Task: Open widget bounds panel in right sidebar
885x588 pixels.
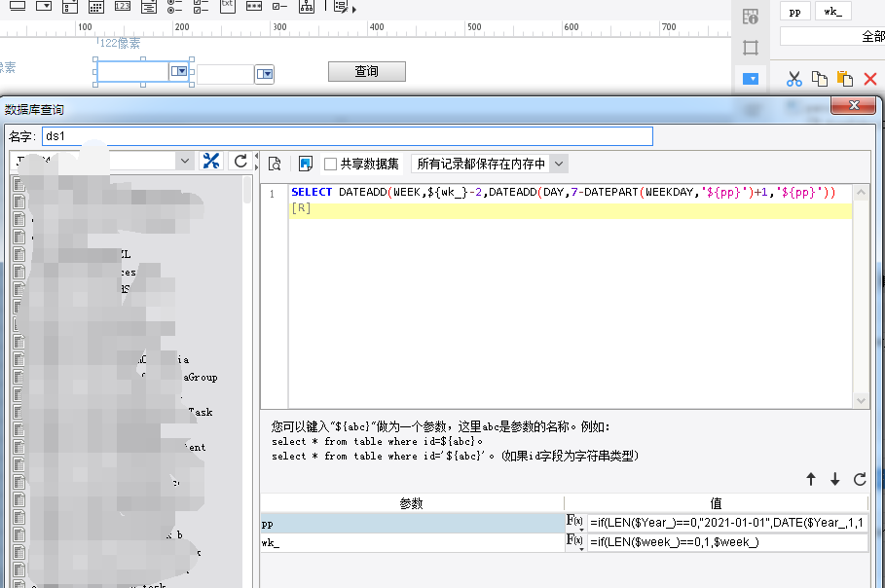Action: pos(750,48)
